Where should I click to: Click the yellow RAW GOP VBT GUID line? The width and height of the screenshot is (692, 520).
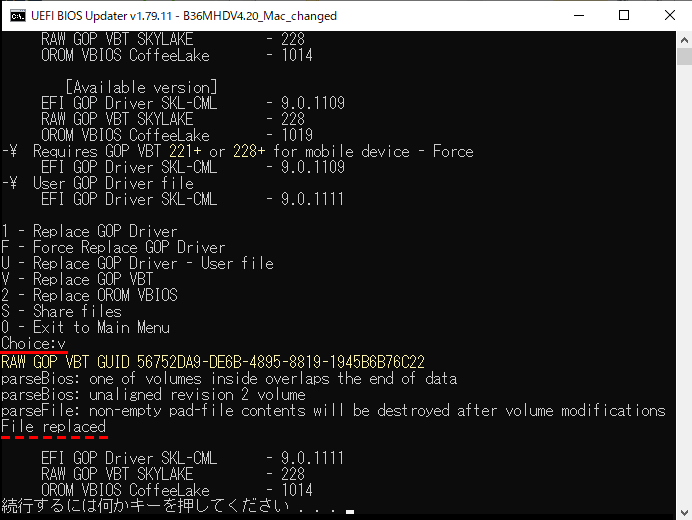click(x=213, y=361)
